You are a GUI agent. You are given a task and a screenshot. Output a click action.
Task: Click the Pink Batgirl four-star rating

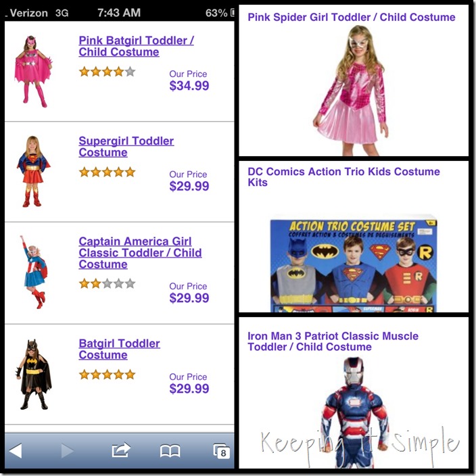[x=107, y=72]
